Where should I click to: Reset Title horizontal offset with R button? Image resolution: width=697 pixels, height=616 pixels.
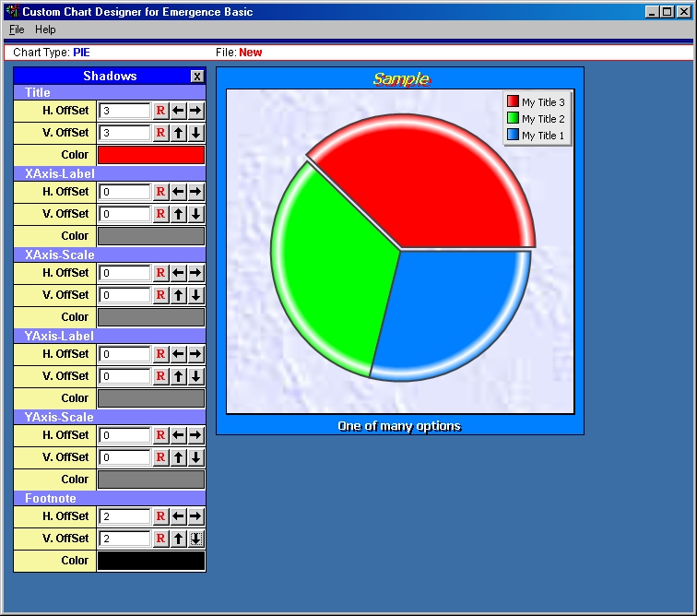[x=160, y=111]
